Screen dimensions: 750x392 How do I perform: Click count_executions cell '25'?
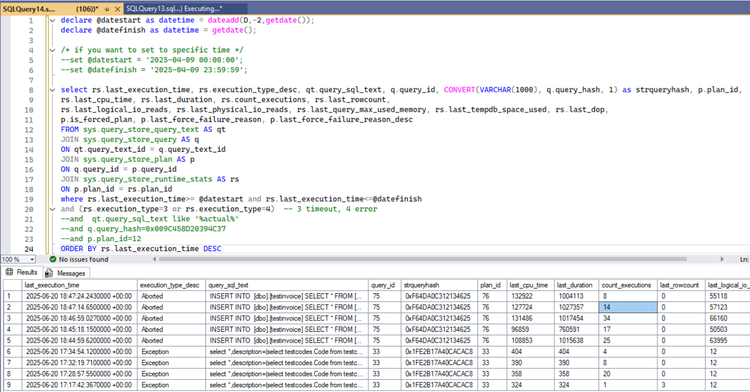click(x=628, y=340)
